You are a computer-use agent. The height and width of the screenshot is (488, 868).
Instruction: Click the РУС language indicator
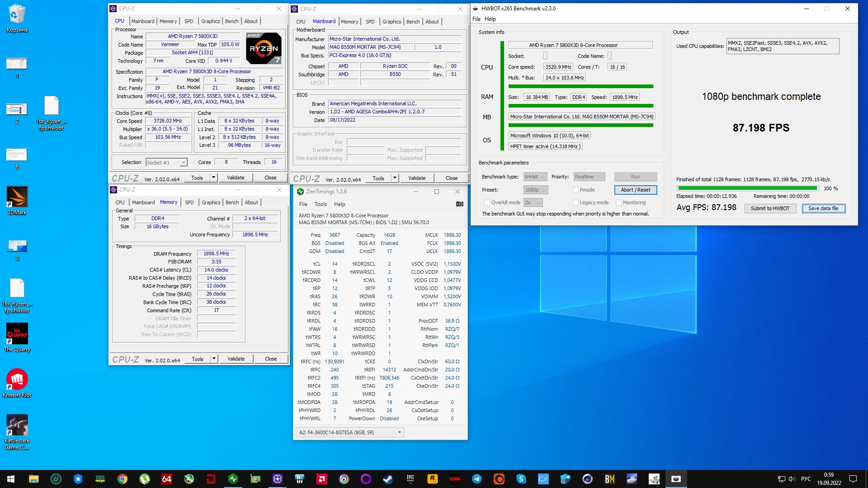click(x=806, y=479)
